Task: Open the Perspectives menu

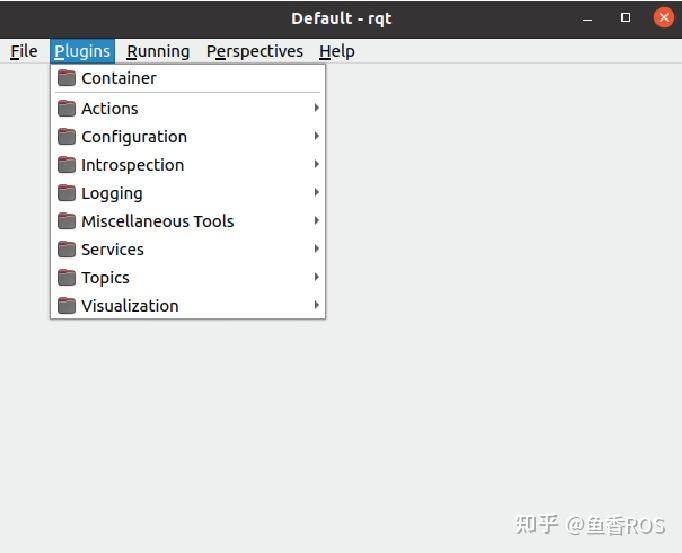Action: pyautogui.click(x=254, y=51)
